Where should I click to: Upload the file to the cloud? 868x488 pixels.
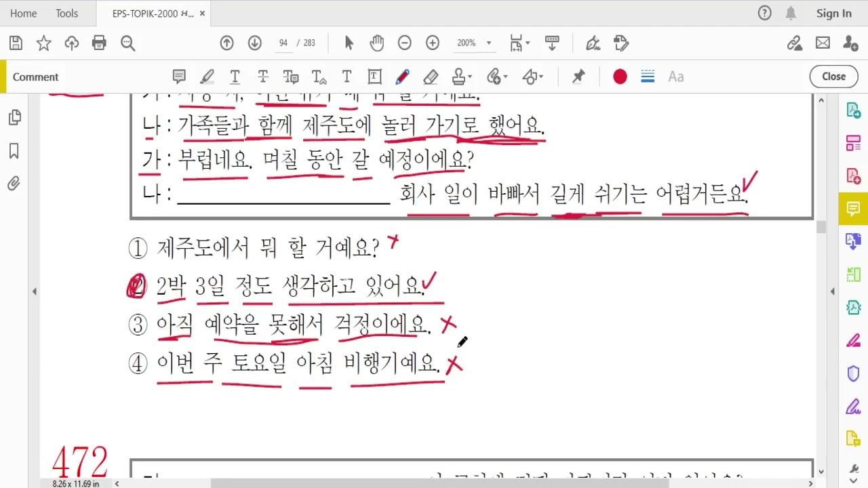71,43
